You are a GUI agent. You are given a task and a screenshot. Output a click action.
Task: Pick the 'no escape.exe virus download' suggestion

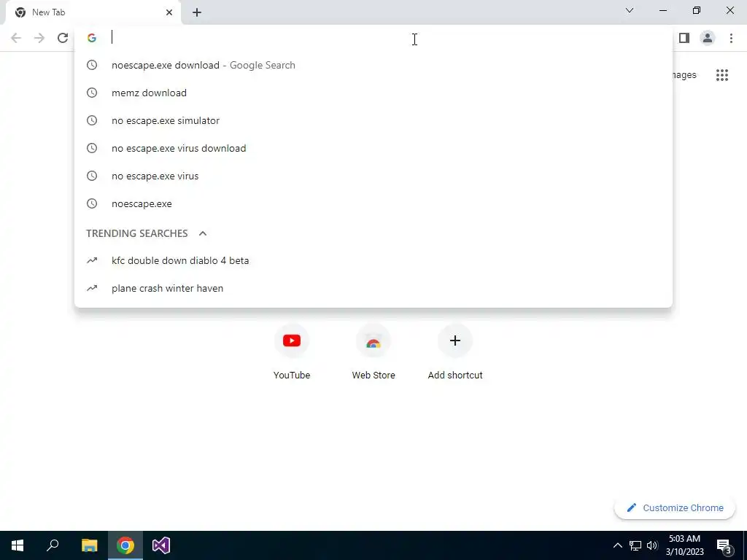(x=373, y=148)
